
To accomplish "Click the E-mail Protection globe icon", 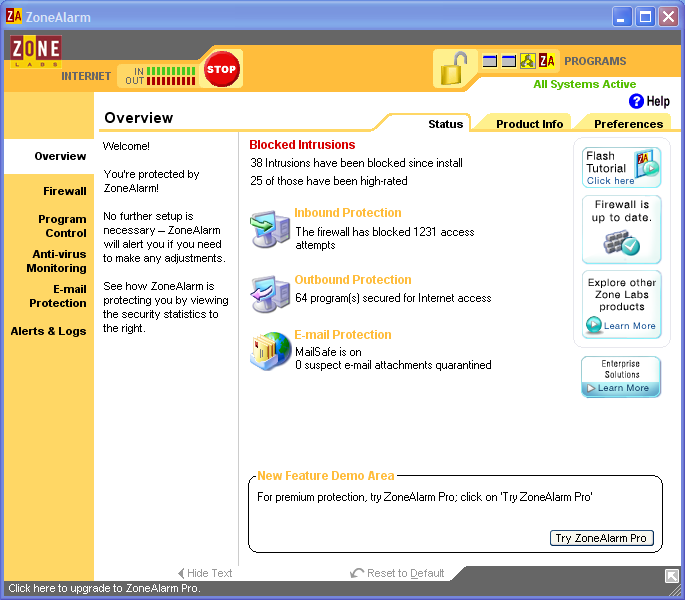I will (270, 351).
